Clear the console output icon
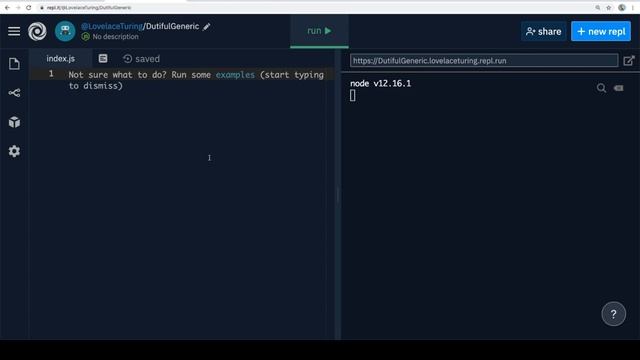This screenshot has height=360, width=640. click(x=619, y=88)
